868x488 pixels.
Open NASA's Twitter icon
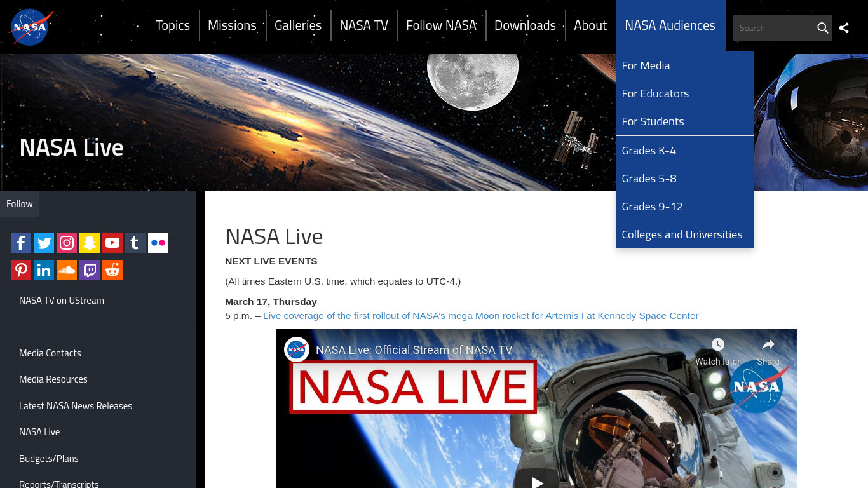click(44, 243)
